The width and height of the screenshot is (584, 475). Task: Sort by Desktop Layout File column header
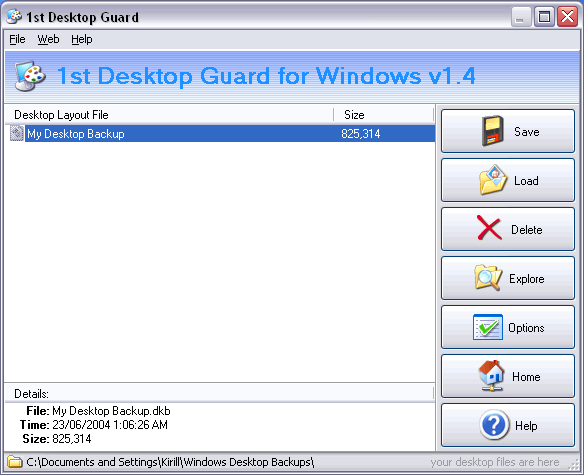[169, 115]
